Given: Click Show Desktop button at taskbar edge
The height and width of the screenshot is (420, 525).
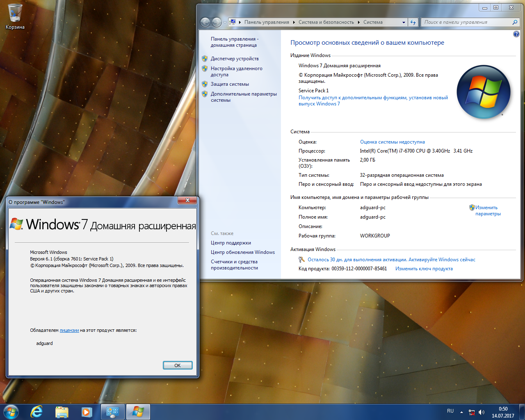Looking at the screenshot, I should [522, 412].
